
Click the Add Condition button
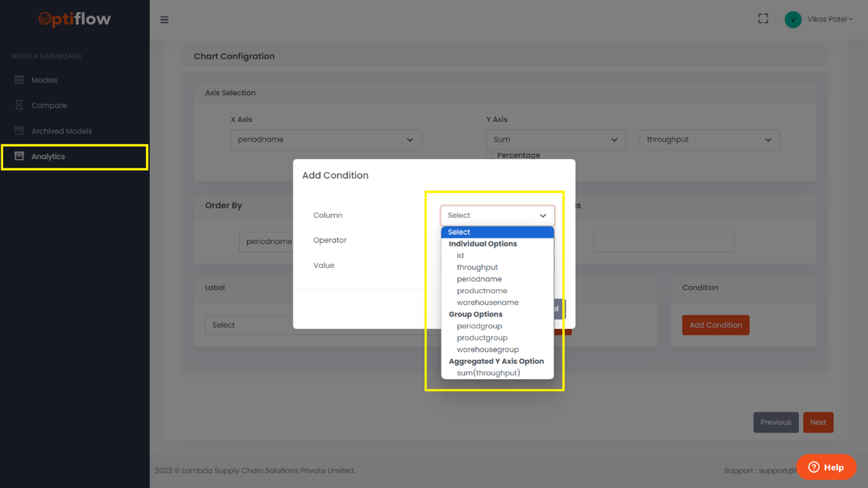pos(716,324)
